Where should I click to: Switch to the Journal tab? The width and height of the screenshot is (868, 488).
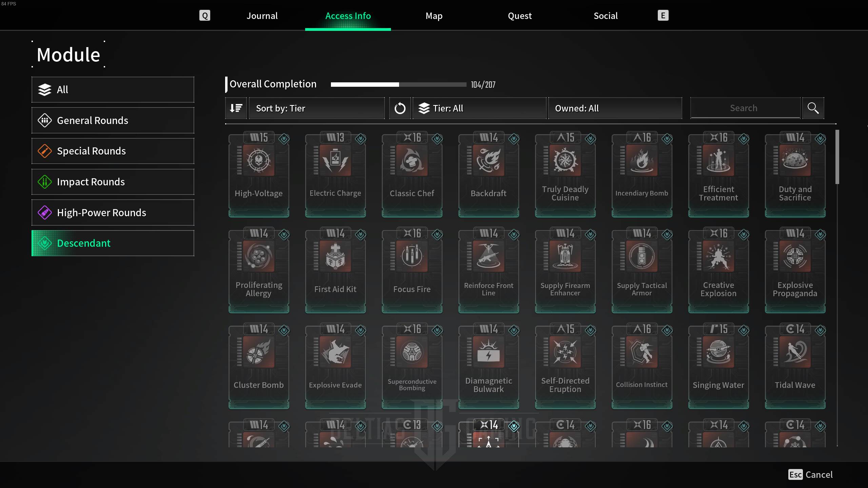pyautogui.click(x=262, y=16)
